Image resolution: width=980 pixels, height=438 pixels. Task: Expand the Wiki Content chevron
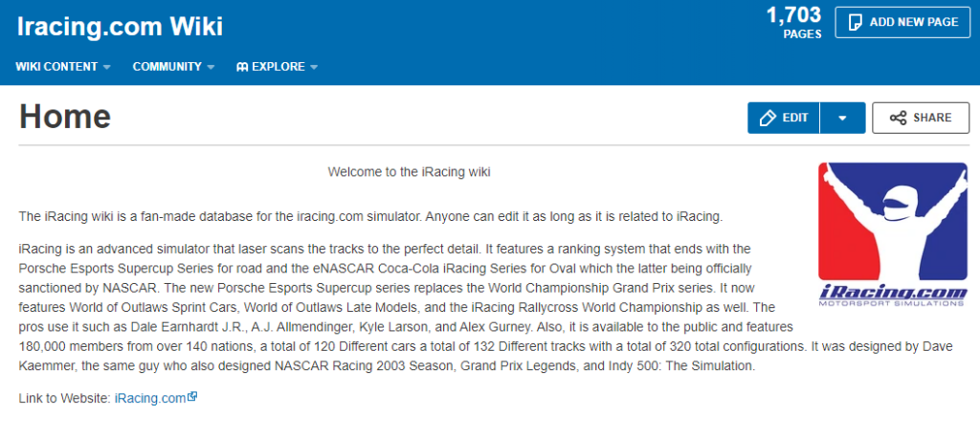(107, 67)
